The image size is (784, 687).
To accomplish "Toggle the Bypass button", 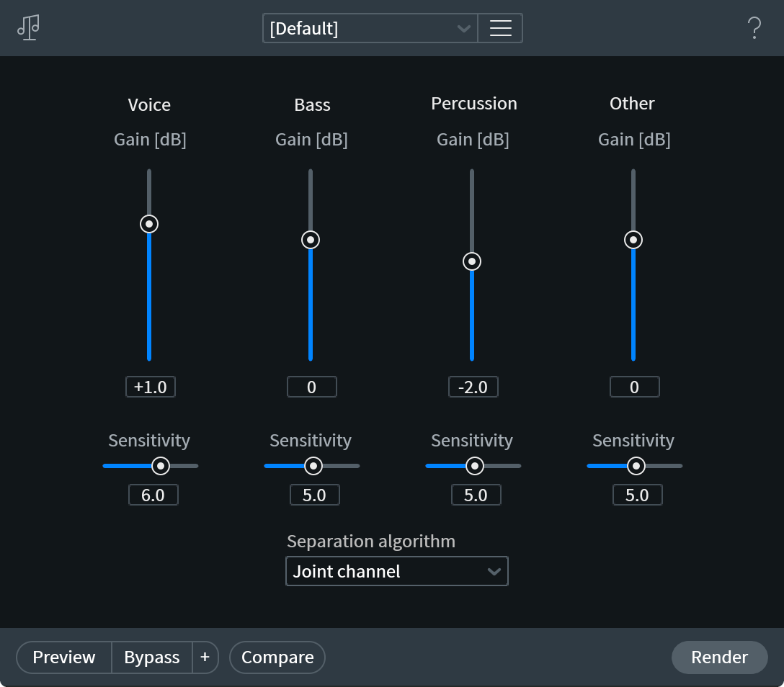I will click(x=151, y=657).
